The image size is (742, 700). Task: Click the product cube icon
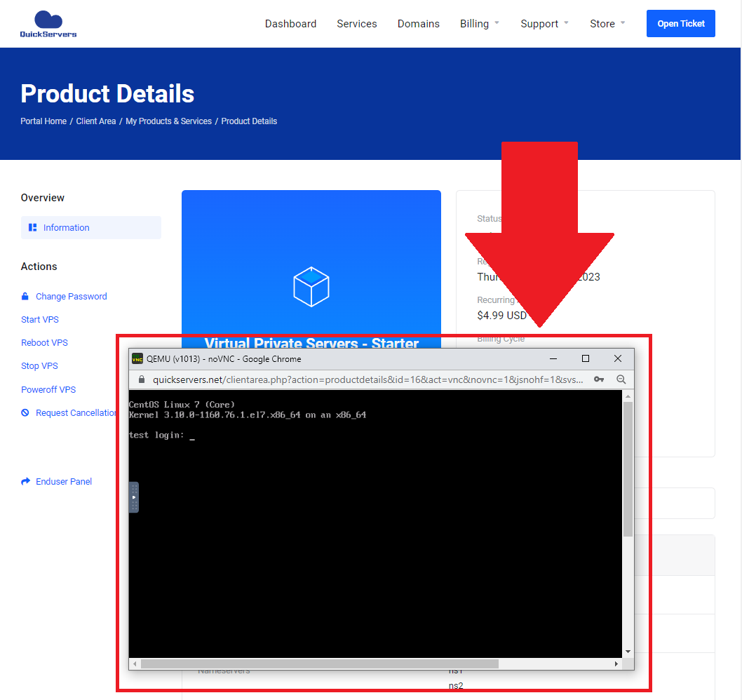point(311,286)
